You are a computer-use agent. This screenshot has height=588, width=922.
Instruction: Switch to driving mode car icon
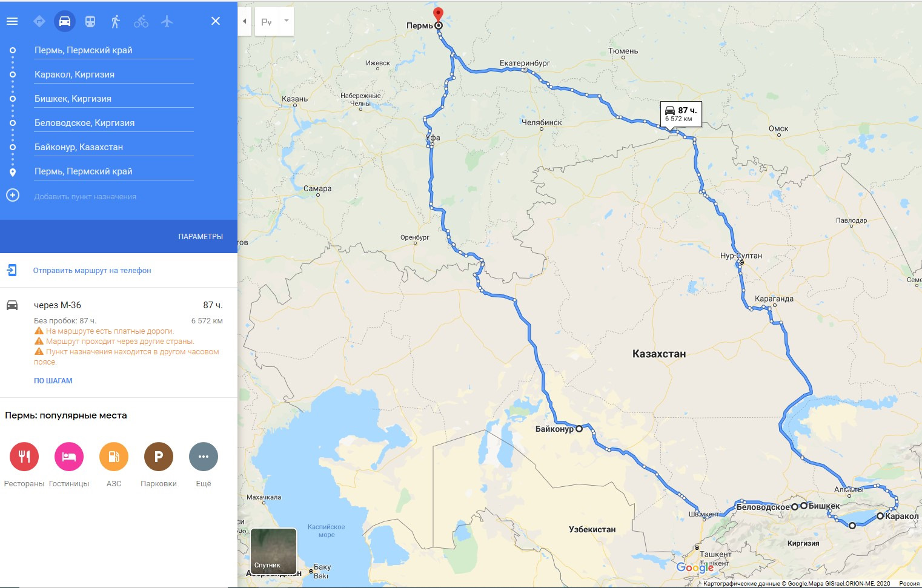(65, 21)
